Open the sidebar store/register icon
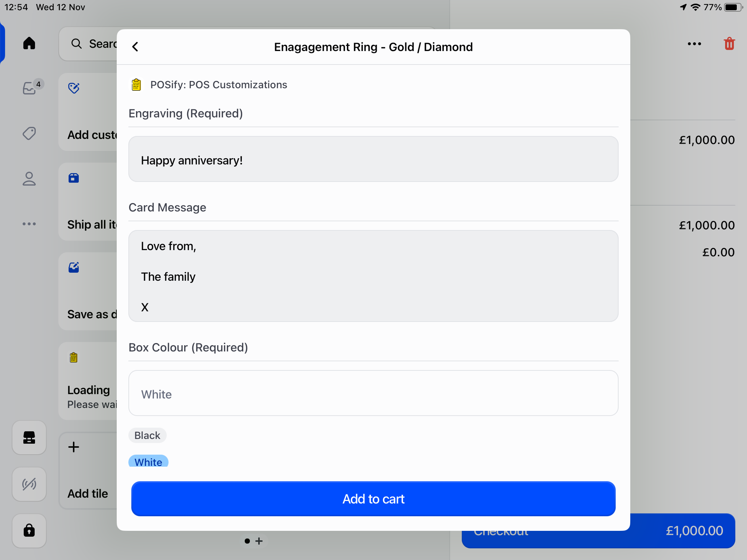 (x=29, y=437)
